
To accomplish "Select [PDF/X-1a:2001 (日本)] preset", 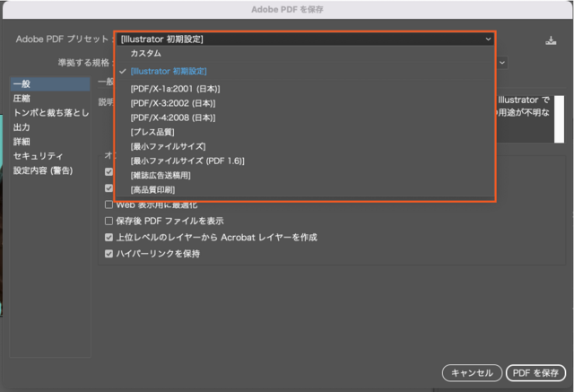I will pyautogui.click(x=176, y=89).
